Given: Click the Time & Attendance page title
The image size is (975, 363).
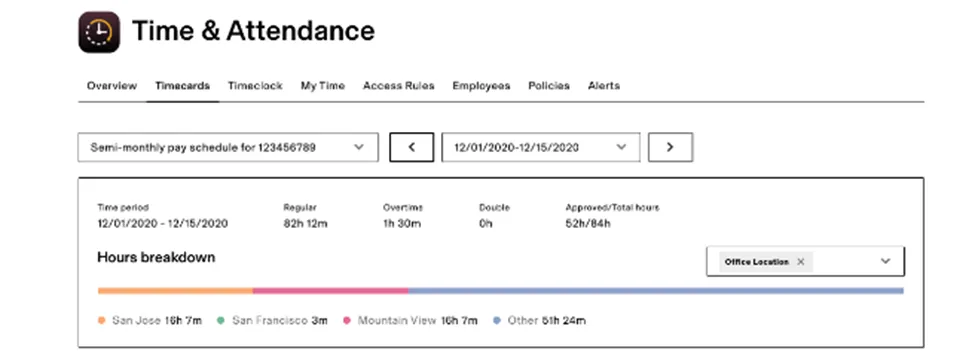Looking at the screenshot, I should pyautogui.click(x=254, y=31).
